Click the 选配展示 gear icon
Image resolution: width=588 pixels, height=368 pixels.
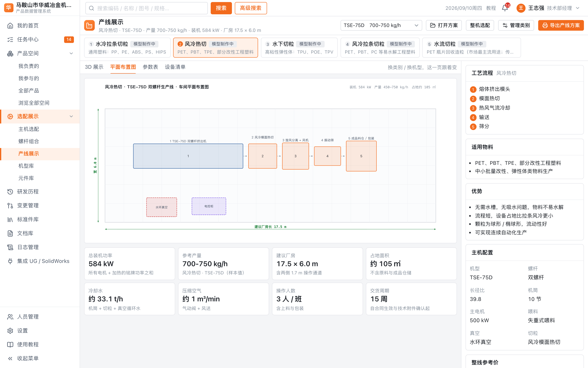coord(10,116)
